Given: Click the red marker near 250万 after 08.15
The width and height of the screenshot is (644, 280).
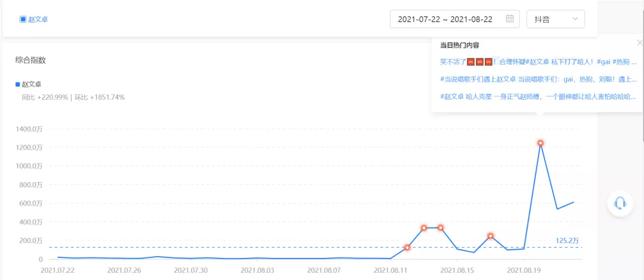Looking at the screenshot, I should click(490, 236).
